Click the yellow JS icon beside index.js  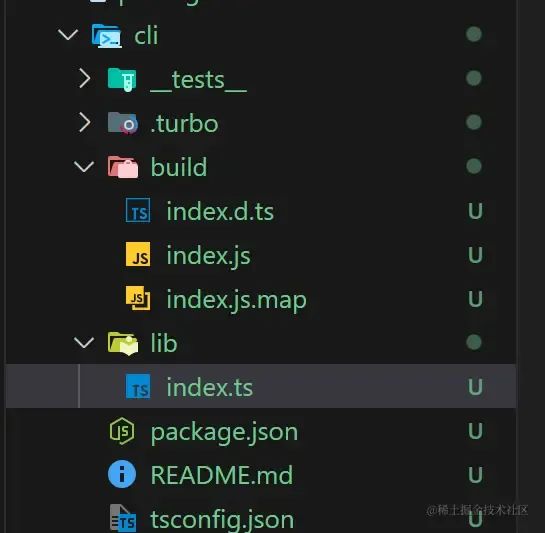(x=138, y=255)
